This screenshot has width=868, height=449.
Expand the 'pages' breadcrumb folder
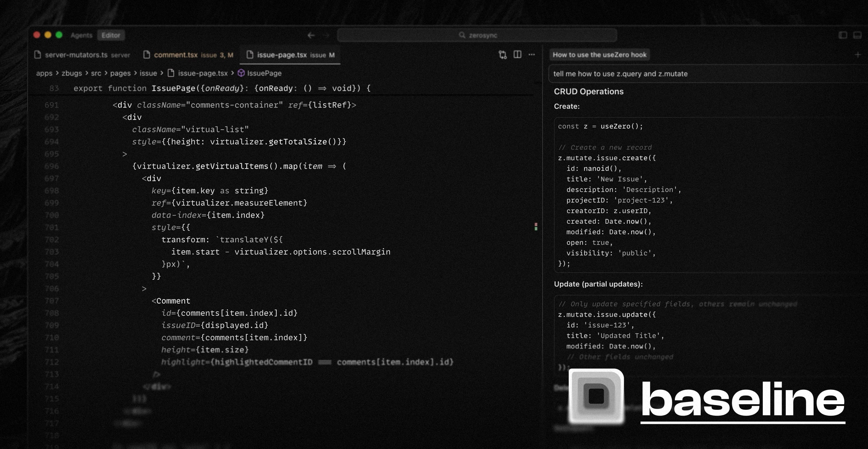[120, 73]
